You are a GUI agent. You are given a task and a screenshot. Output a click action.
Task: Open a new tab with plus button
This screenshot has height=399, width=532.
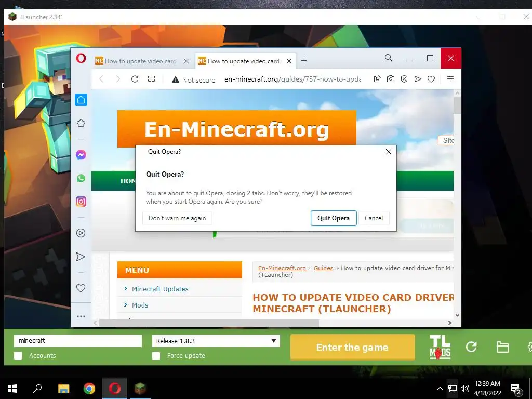tap(304, 60)
